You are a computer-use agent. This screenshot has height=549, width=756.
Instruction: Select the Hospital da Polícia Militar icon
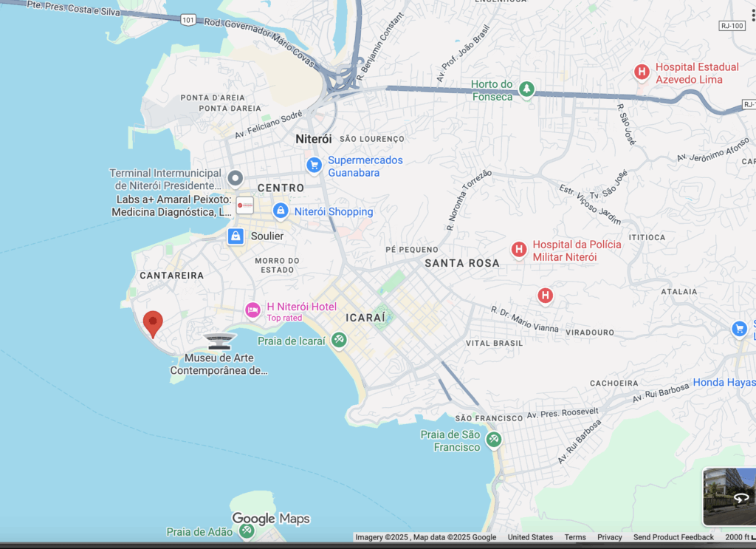(519, 250)
